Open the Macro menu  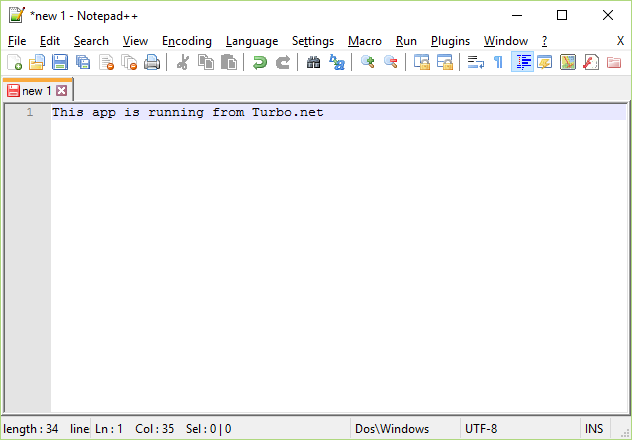pyautogui.click(x=365, y=41)
